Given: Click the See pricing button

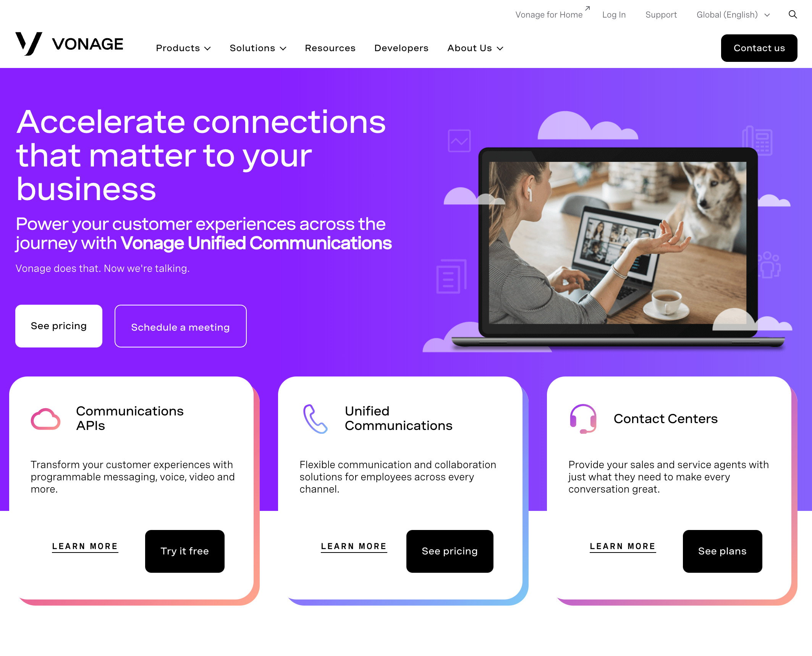Looking at the screenshot, I should [x=59, y=326].
